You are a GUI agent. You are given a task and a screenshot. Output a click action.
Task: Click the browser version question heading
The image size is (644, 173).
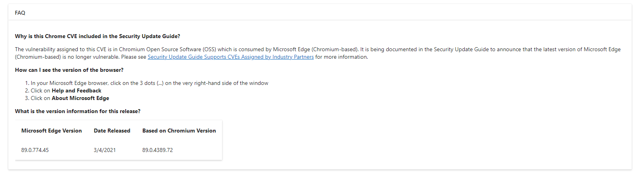pyautogui.click(x=69, y=70)
